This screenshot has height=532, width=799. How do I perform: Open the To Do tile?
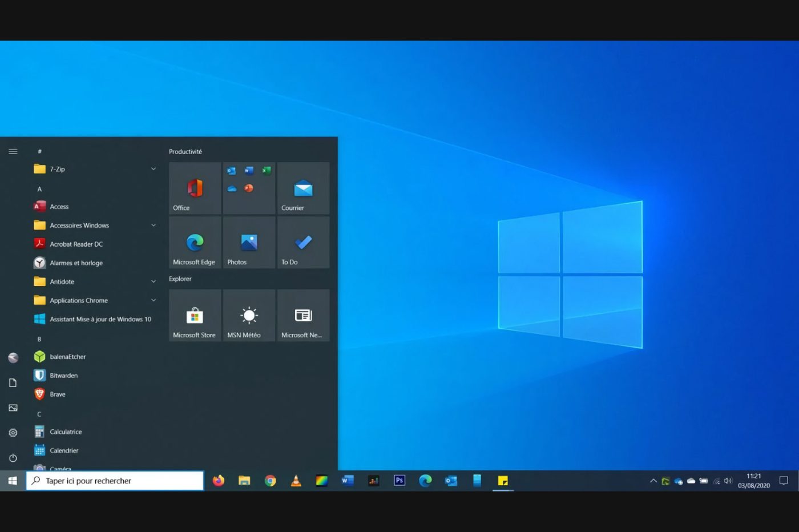[x=303, y=243]
